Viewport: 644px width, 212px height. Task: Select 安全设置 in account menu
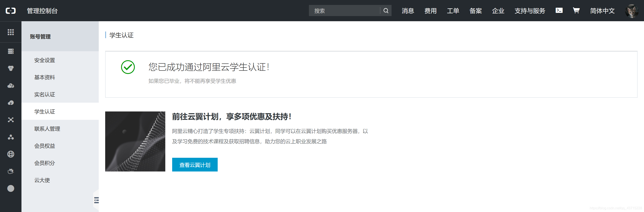tap(60, 60)
